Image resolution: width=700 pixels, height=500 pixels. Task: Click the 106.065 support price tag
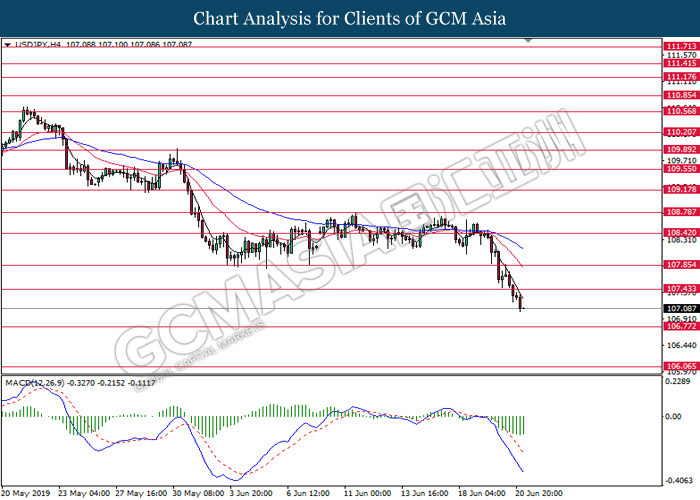[x=680, y=367]
